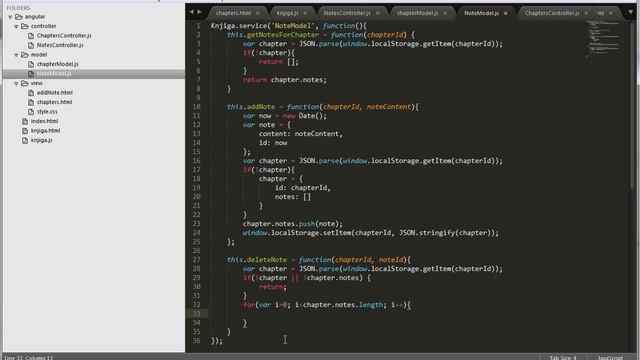This screenshot has width=640, height=360.
Task: Open the Tab Size selector in status bar
Action: [563, 358]
